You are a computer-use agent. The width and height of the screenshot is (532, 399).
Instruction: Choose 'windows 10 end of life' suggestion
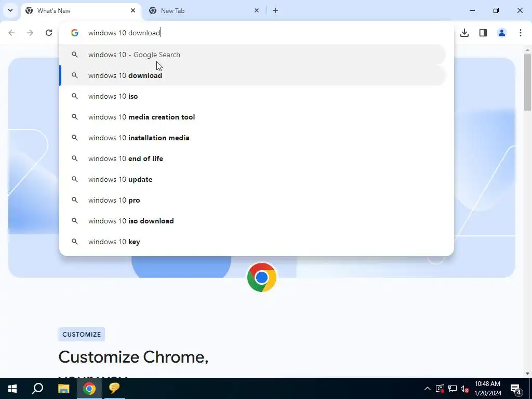[252, 158]
